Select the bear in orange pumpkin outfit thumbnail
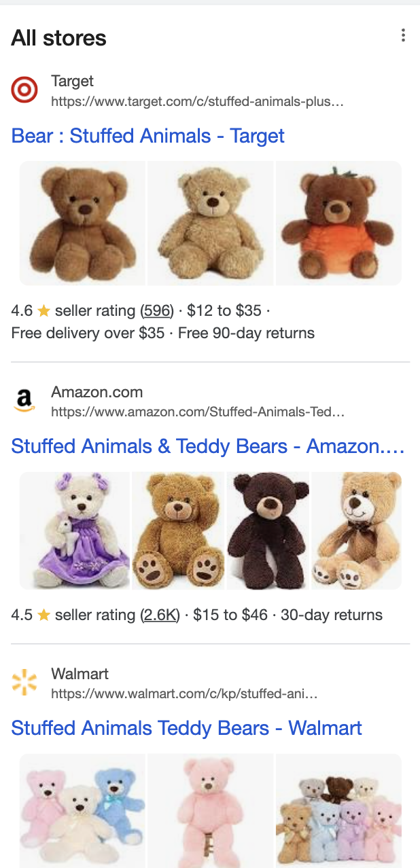Screen dimensions: 420x868 (338, 223)
